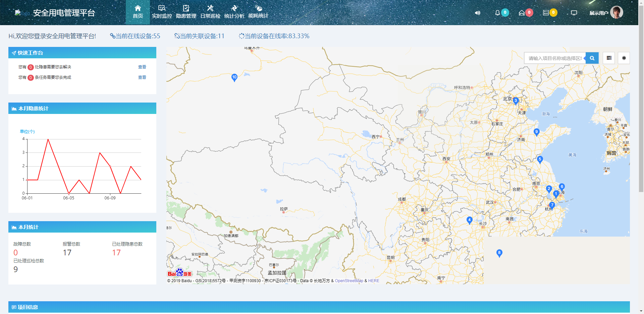Click map marker 10 in the northwest

coord(234,78)
